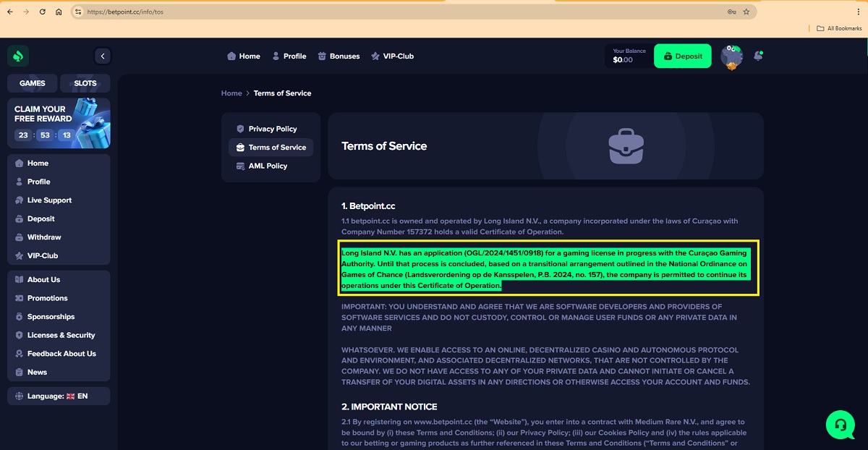Click the Betpoint logo in the top-left corner
The width and height of the screenshot is (868, 450).
pyautogui.click(x=17, y=56)
